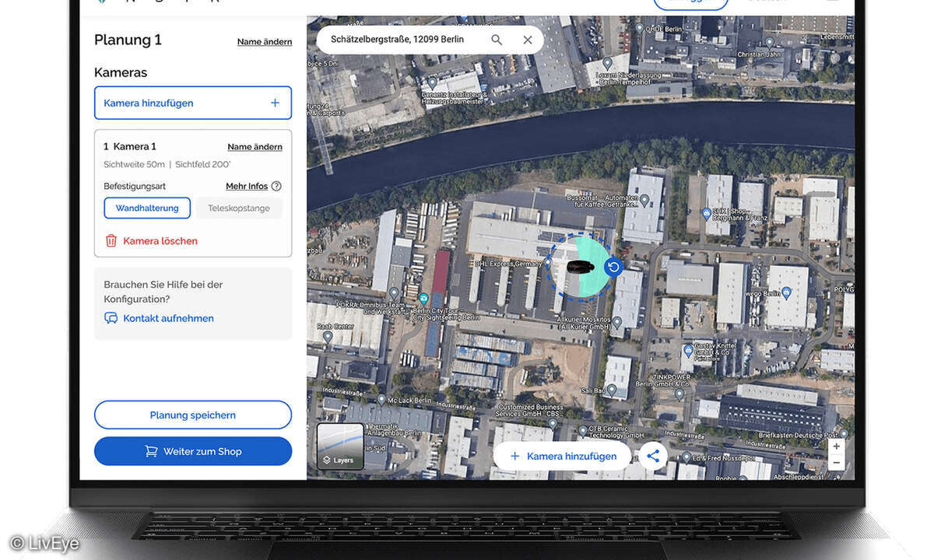Click the Sali Bau map pin
This screenshot has width=934, height=560.
pyautogui.click(x=612, y=390)
